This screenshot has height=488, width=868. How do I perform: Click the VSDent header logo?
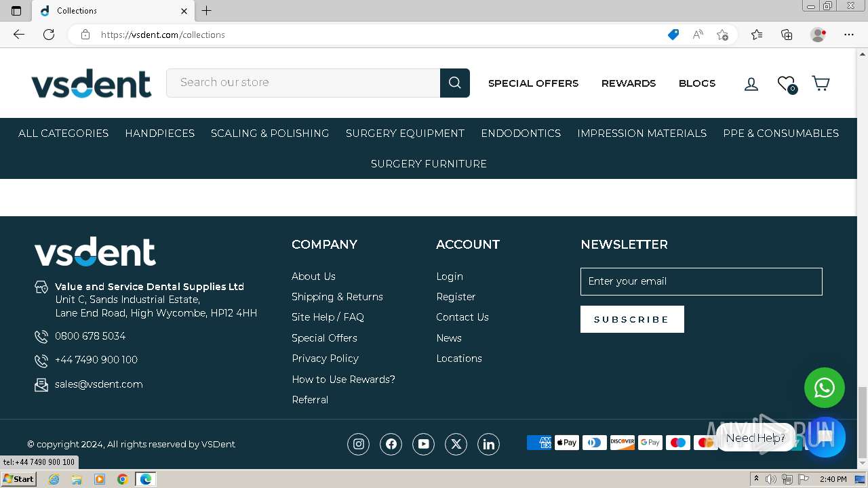92,83
